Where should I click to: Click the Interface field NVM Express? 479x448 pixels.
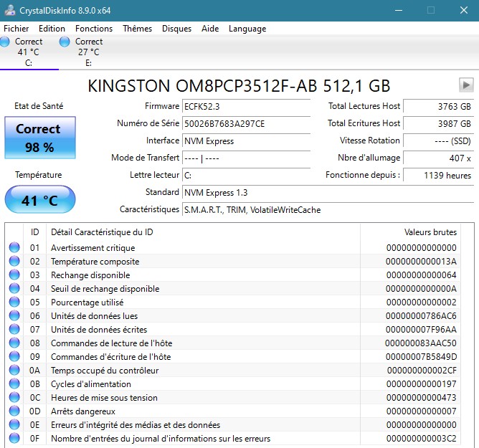246,140
